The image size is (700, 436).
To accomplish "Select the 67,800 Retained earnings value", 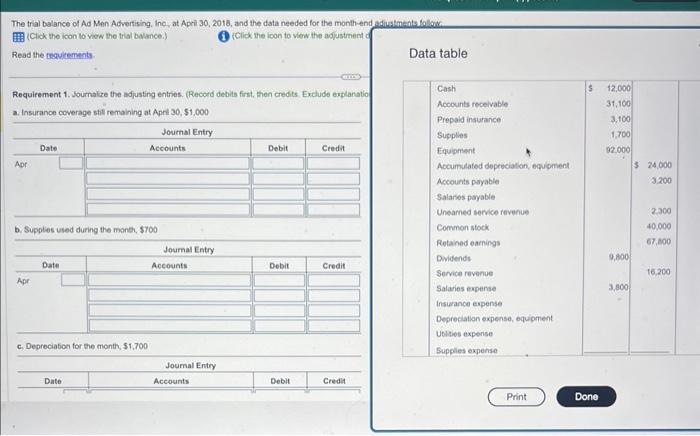I will pyautogui.click(x=658, y=241).
